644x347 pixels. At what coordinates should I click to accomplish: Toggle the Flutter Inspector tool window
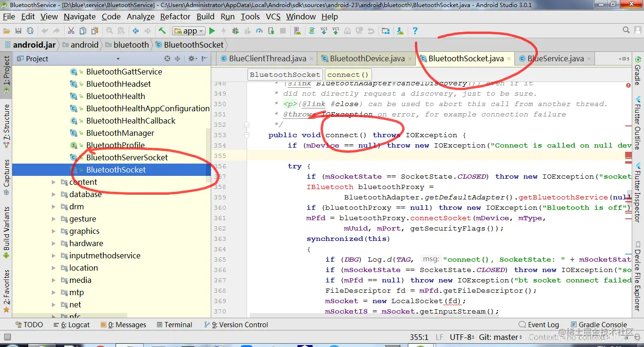tap(637, 192)
